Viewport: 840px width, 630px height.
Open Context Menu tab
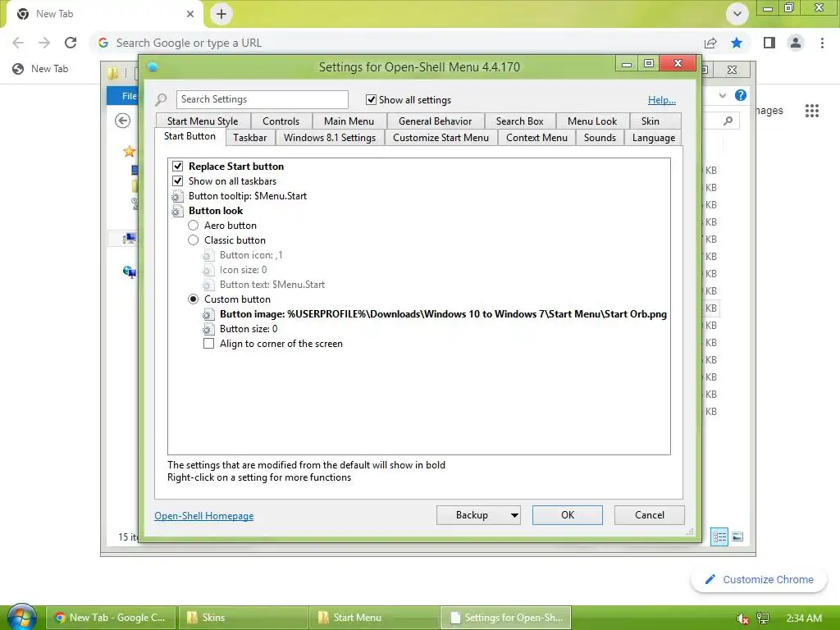pyautogui.click(x=536, y=138)
